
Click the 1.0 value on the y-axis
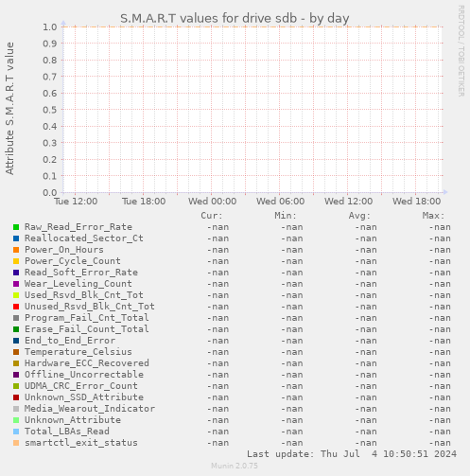point(50,27)
